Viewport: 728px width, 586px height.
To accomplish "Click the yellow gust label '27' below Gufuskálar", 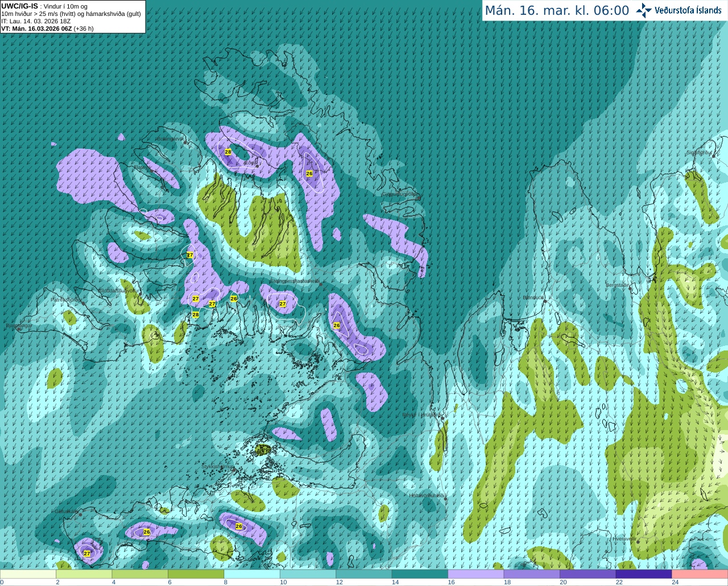I will click(x=87, y=553).
